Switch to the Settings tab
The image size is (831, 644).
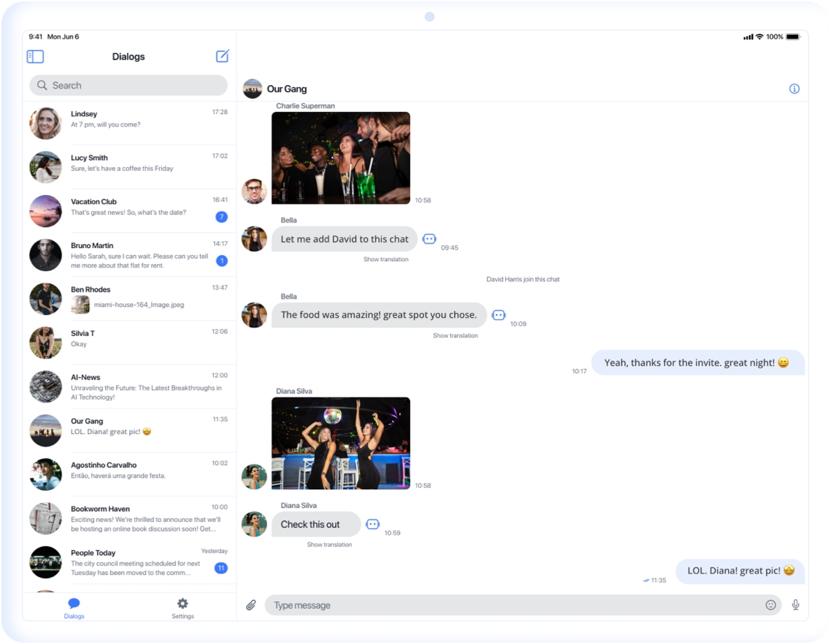[x=183, y=608]
